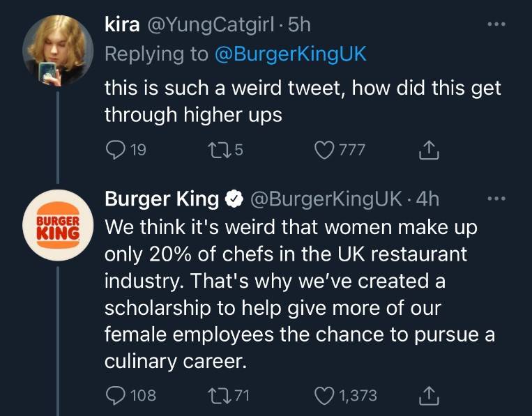This screenshot has width=532, height=416.
Task: Open the @BurgerKingUK handle in reply header
Action: [x=325, y=199]
